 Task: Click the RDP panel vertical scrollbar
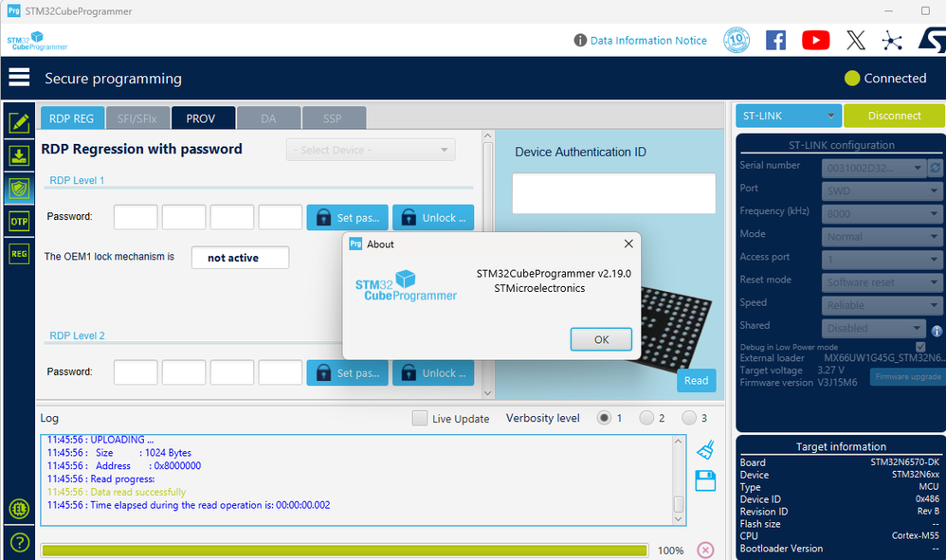(x=488, y=264)
